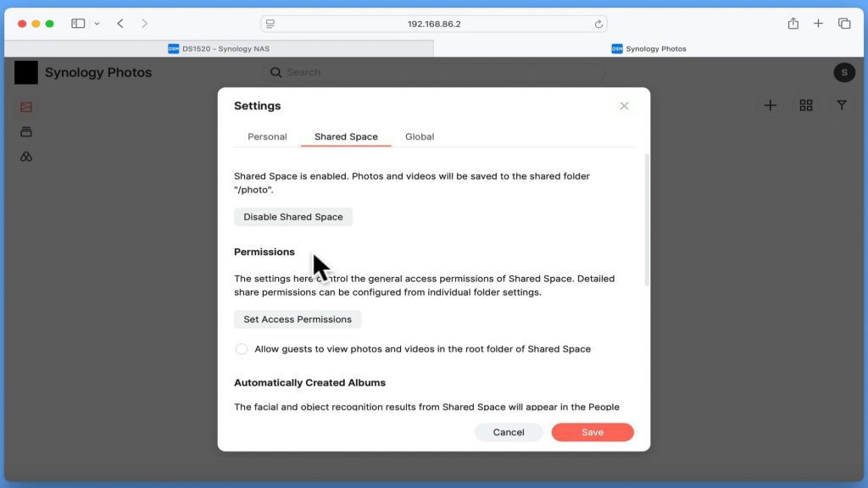Click the Automatically Created Albums heading
The image size is (868, 488).
click(x=309, y=383)
